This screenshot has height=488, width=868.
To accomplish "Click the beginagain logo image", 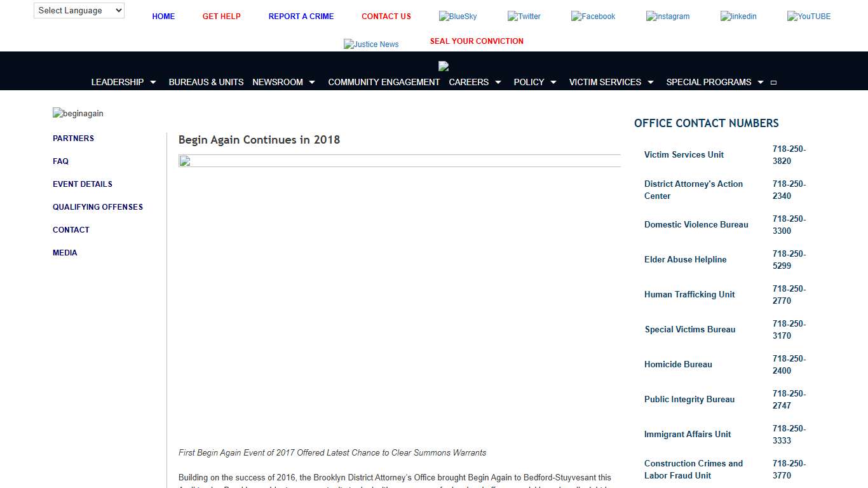I will [78, 114].
